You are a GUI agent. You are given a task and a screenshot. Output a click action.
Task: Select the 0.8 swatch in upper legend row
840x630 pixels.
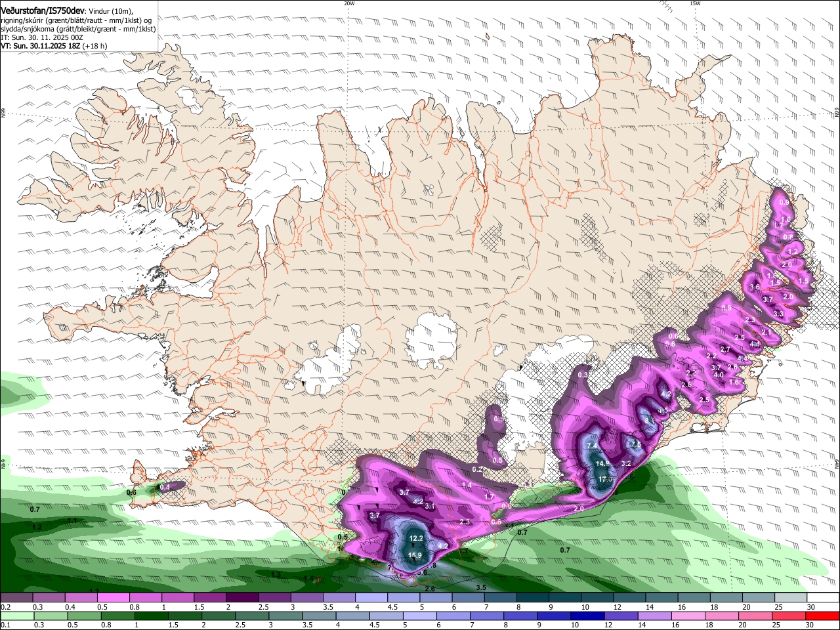[x=146, y=597]
